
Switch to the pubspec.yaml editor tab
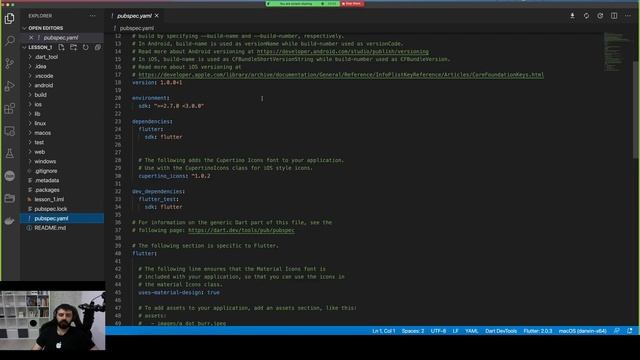pos(135,16)
